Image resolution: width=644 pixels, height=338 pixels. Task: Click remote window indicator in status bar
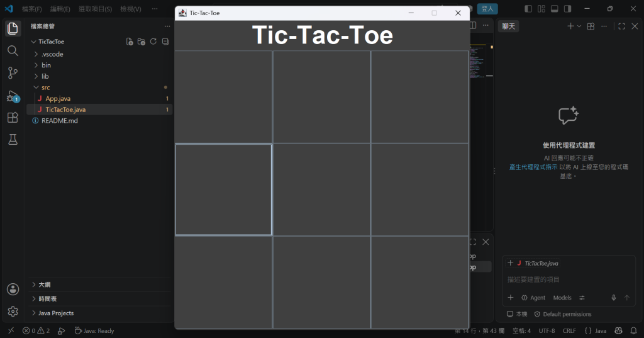tap(11, 330)
